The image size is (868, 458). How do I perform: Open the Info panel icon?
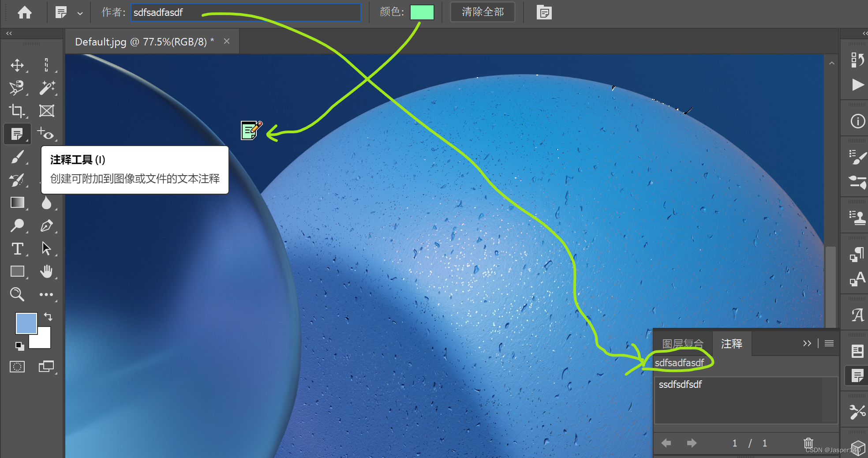pos(857,121)
